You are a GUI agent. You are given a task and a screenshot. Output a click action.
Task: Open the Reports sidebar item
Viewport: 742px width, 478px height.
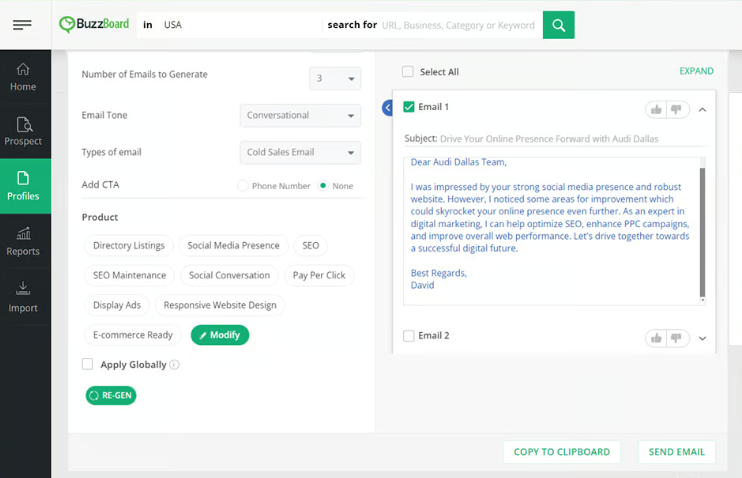tap(23, 241)
